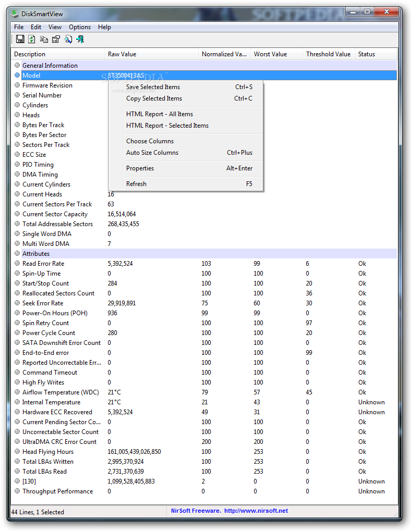The width and height of the screenshot is (413, 532).
Task: Click the Properties toolbar icon
Action: tap(56, 40)
